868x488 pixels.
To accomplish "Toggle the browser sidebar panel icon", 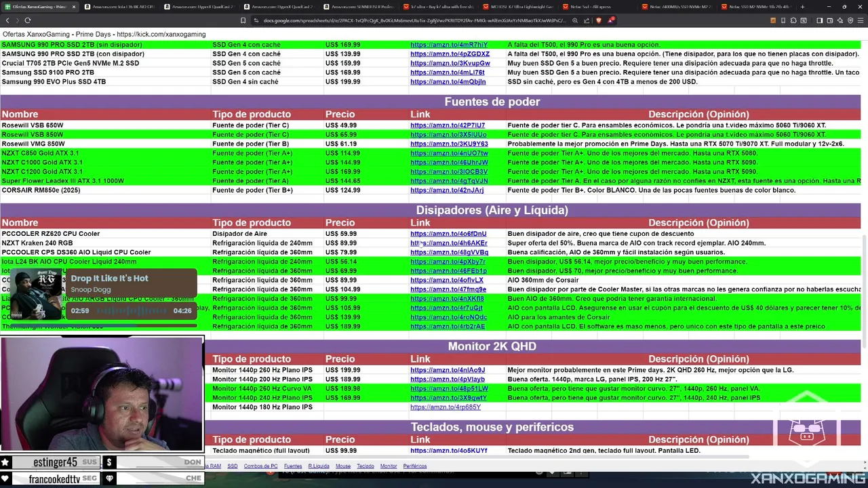I will pyautogui.click(x=819, y=20).
